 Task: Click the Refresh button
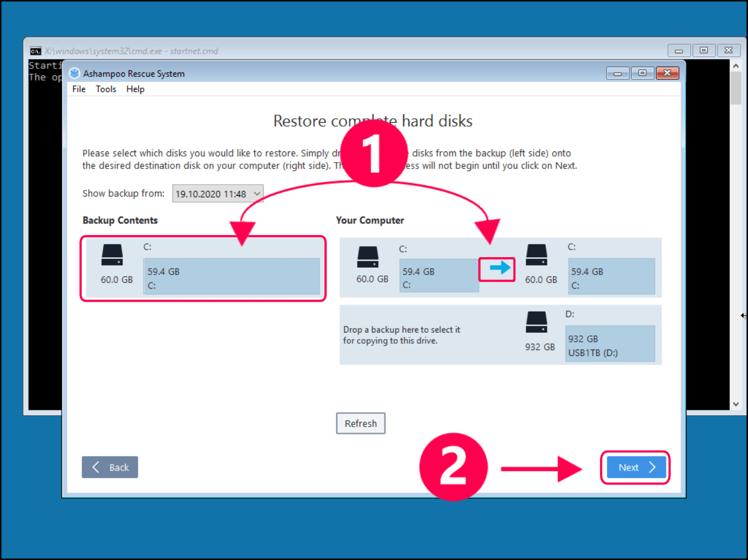click(x=361, y=423)
